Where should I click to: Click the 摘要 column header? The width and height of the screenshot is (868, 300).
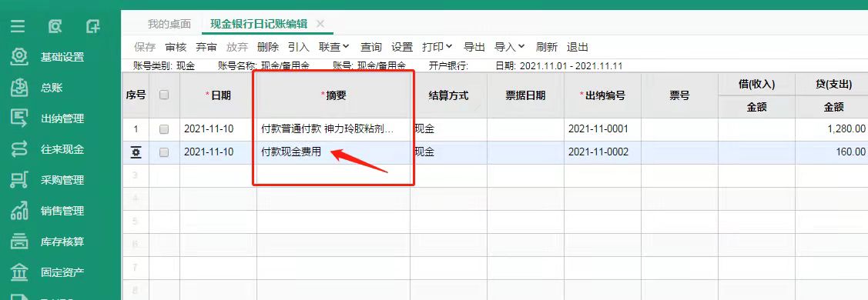[333, 95]
